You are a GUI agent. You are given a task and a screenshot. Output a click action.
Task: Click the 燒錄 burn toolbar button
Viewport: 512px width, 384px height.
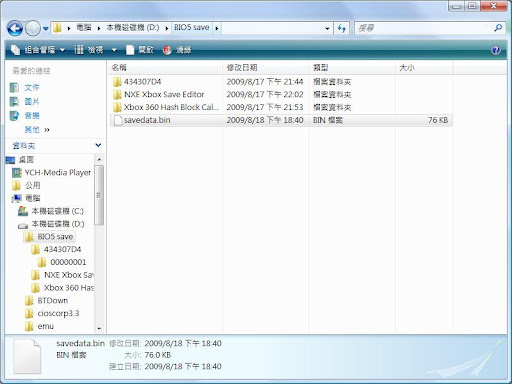click(177, 50)
